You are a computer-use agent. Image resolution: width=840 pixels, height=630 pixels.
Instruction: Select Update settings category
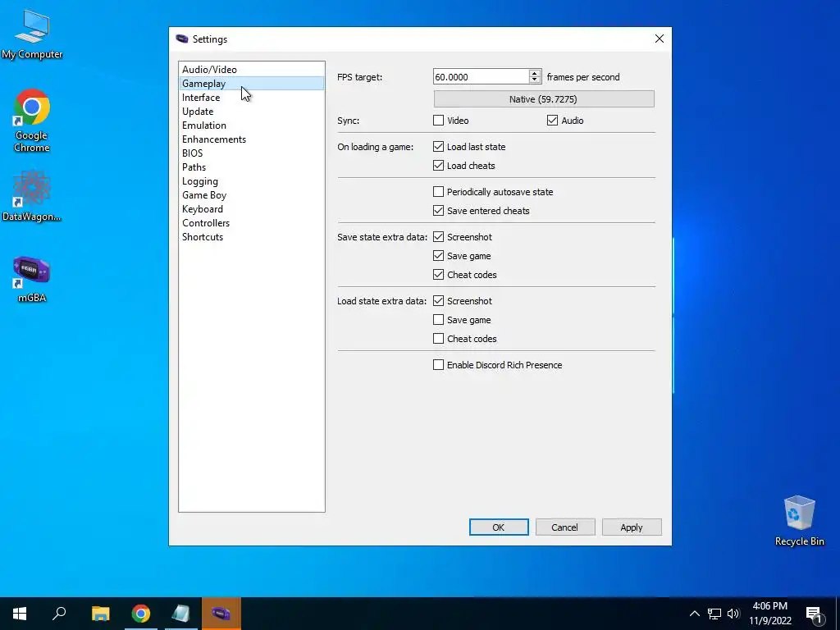pos(251,112)
